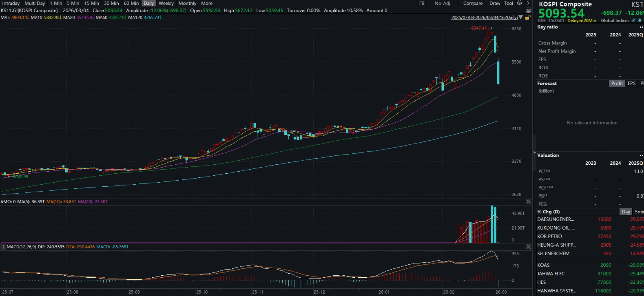Click the orange padlock icon
Image resolution: width=644 pixels, height=296 pixels.
527,18
